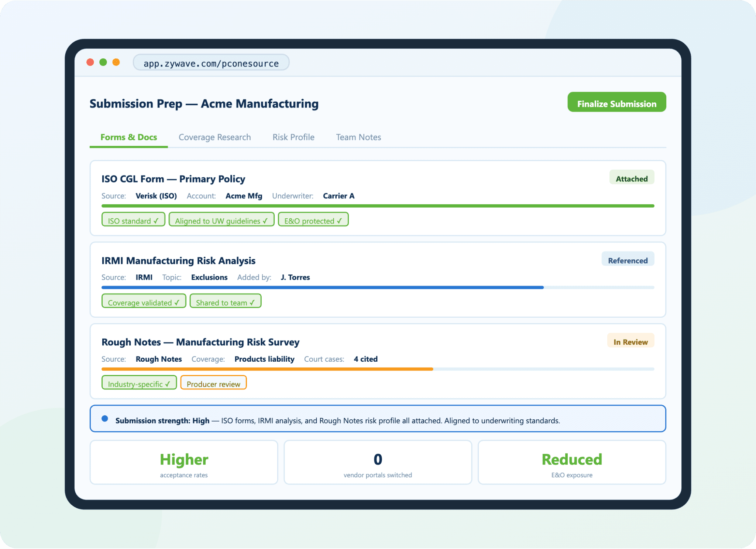Click the Industry-specific check tag
Screen dimensions: 756x549
pyautogui.click(x=139, y=383)
